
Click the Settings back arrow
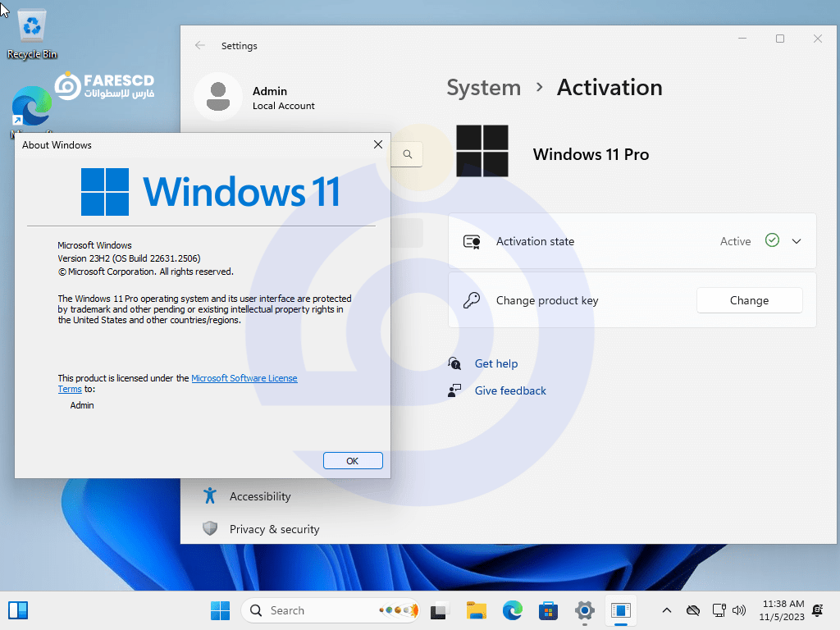click(200, 46)
